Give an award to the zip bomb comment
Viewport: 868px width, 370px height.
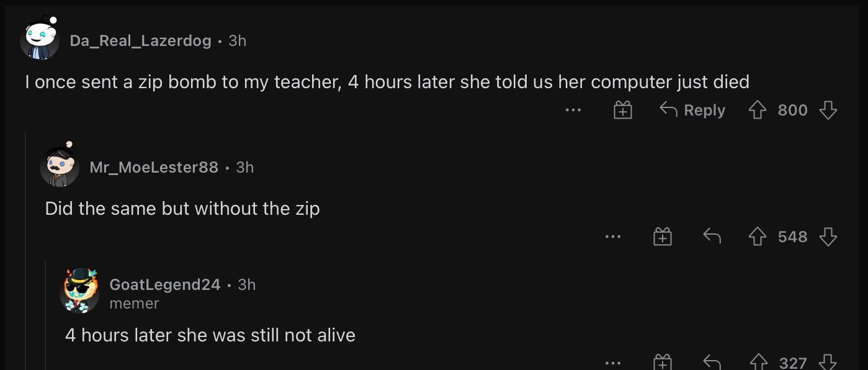tap(622, 110)
